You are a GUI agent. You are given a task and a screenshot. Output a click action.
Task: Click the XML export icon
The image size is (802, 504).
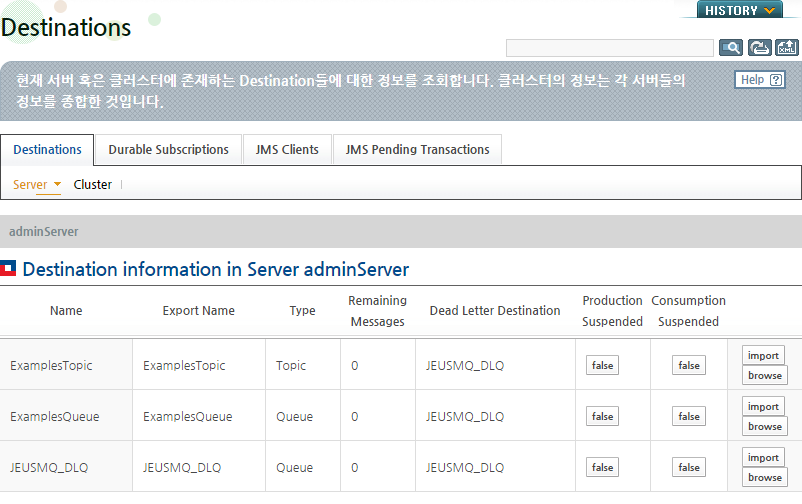(x=786, y=48)
